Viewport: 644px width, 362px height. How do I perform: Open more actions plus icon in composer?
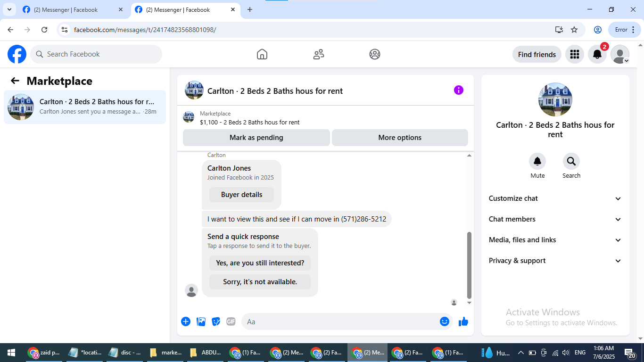coord(186,321)
